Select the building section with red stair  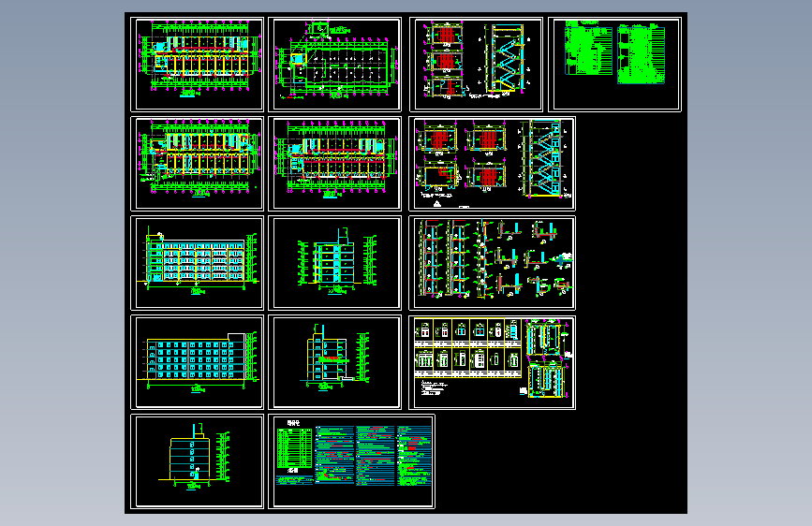pos(334,362)
